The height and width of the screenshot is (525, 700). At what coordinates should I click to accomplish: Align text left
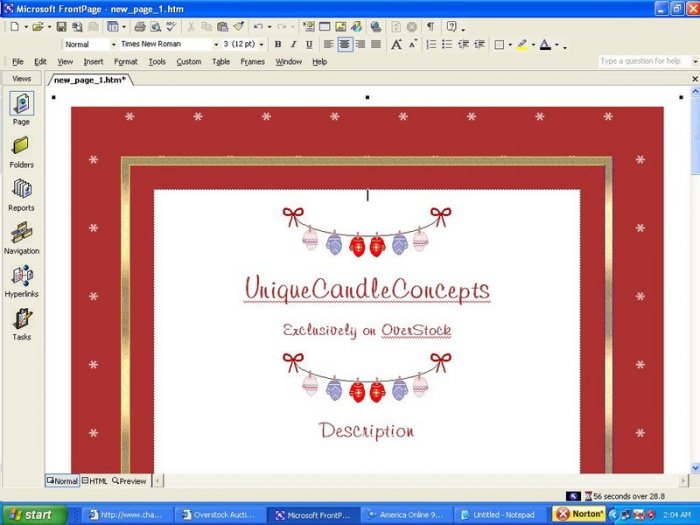coord(329,44)
